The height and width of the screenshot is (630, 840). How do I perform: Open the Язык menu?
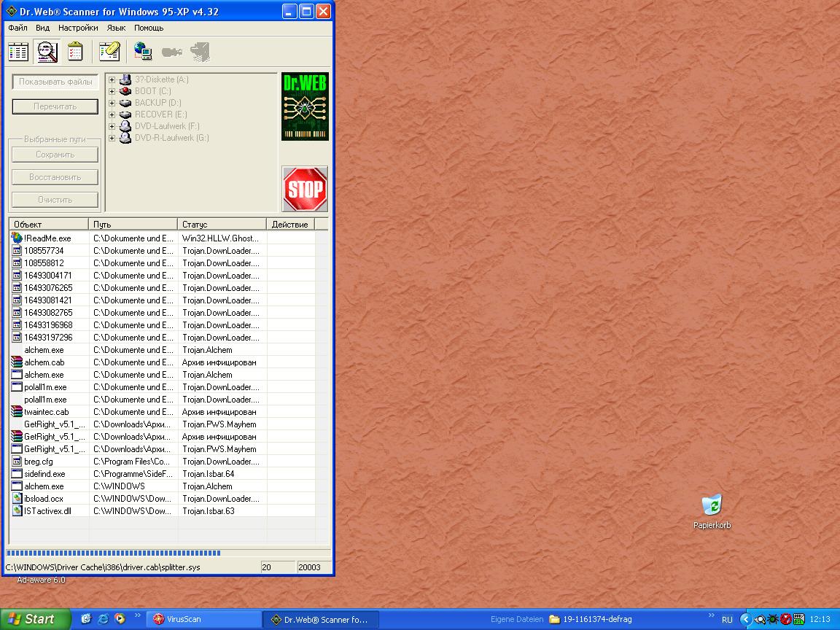tap(116, 28)
